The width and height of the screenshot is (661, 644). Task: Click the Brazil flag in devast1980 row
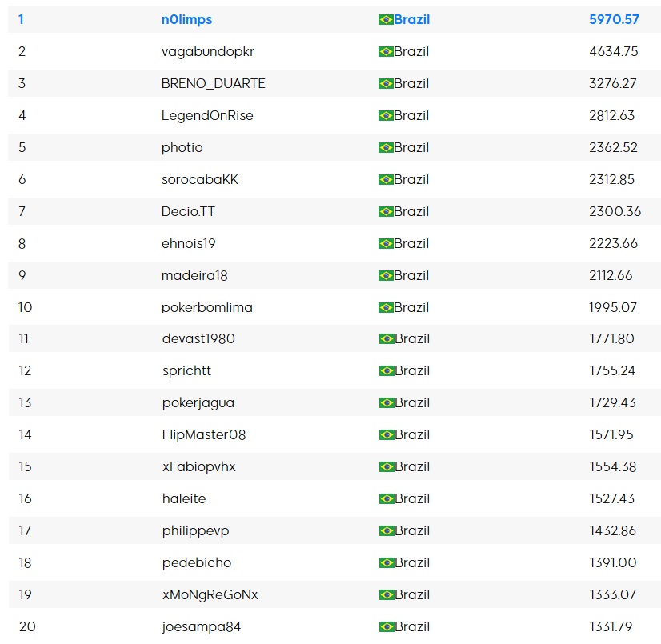(x=387, y=339)
